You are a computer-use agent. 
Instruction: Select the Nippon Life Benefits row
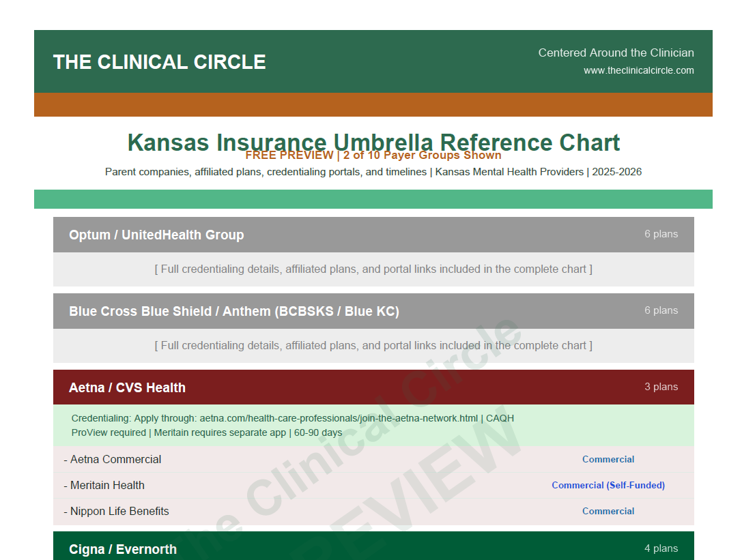coord(373,512)
